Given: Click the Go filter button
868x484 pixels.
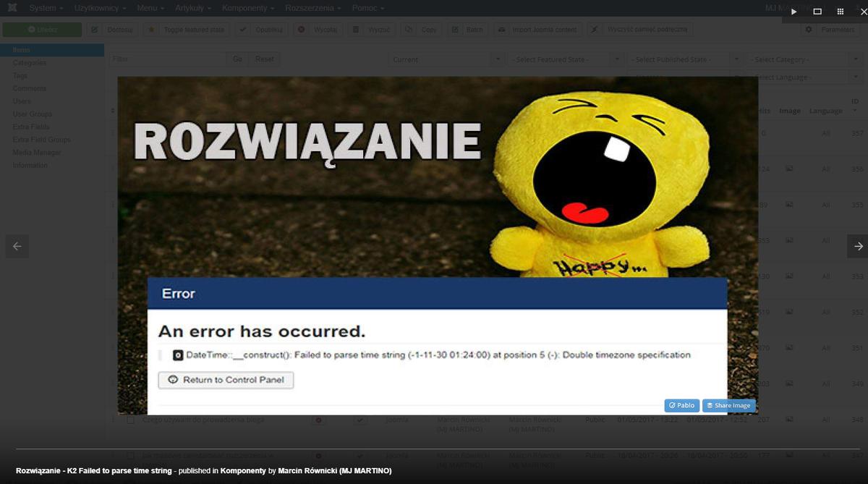Looking at the screenshot, I should (237, 59).
